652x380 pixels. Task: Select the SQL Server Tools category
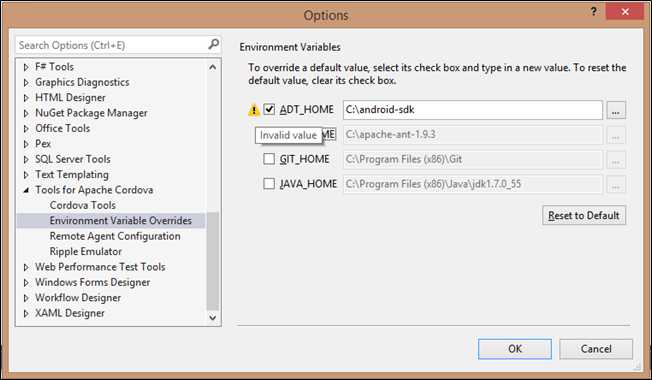coord(73,159)
